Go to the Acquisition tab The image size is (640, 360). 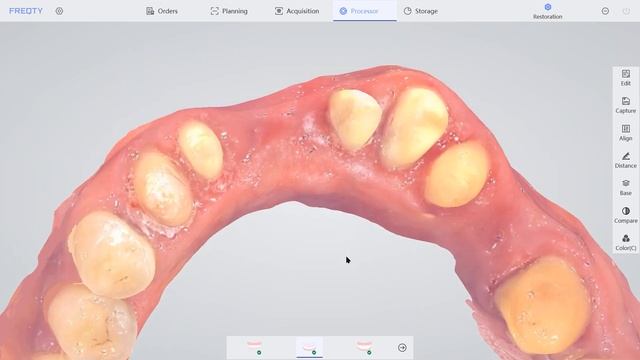(297, 11)
